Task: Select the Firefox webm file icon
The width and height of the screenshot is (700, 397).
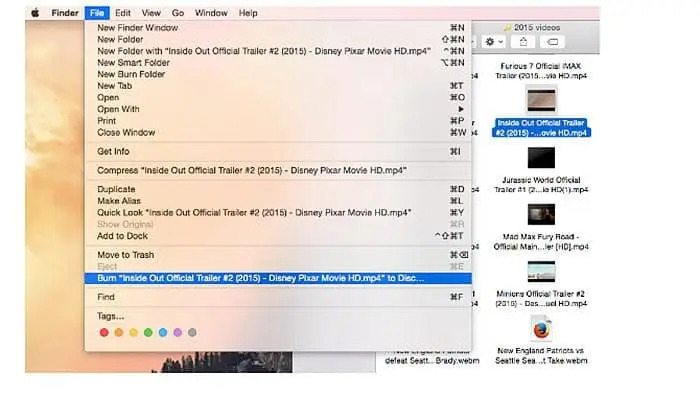Action: coord(541,329)
